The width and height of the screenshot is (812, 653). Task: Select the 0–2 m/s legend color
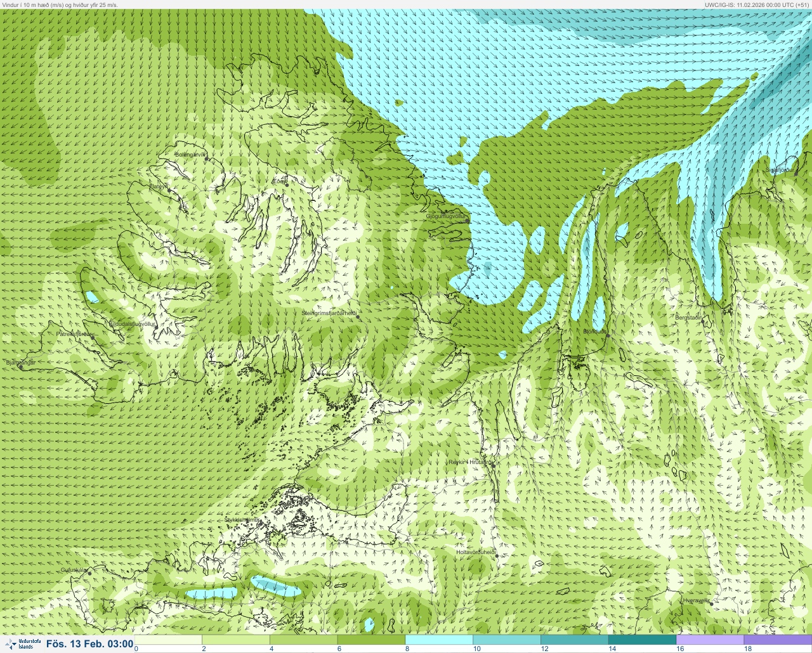(x=168, y=640)
